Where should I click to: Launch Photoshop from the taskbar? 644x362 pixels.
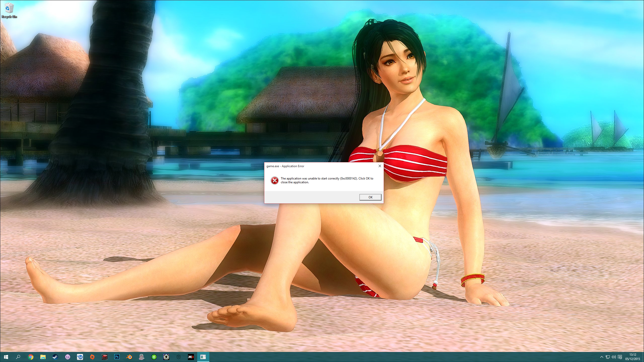pos(117,357)
